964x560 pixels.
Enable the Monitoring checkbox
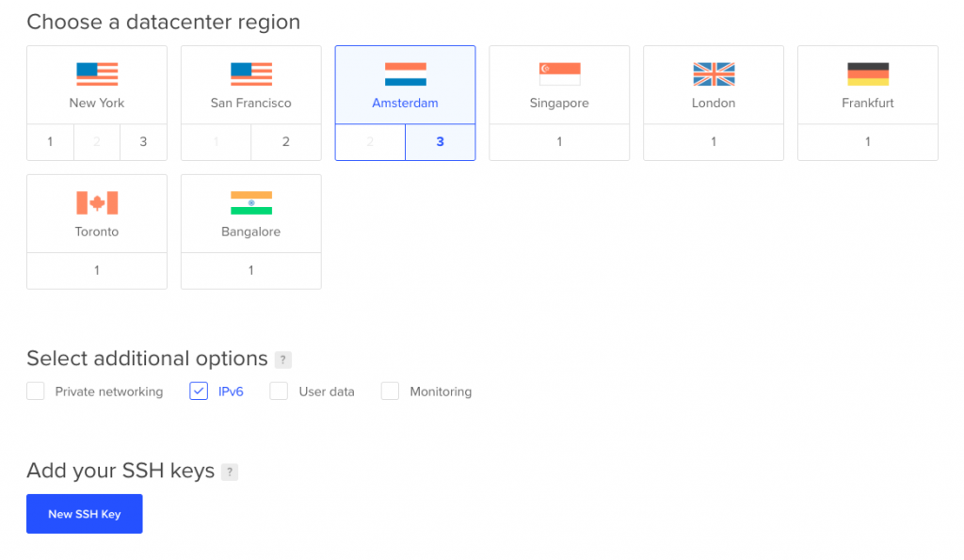pyautogui.click(x=390, y=391)
